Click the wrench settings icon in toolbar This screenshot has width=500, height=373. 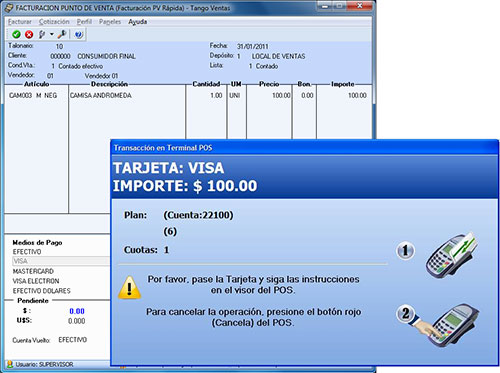click(x=62, y=34)
